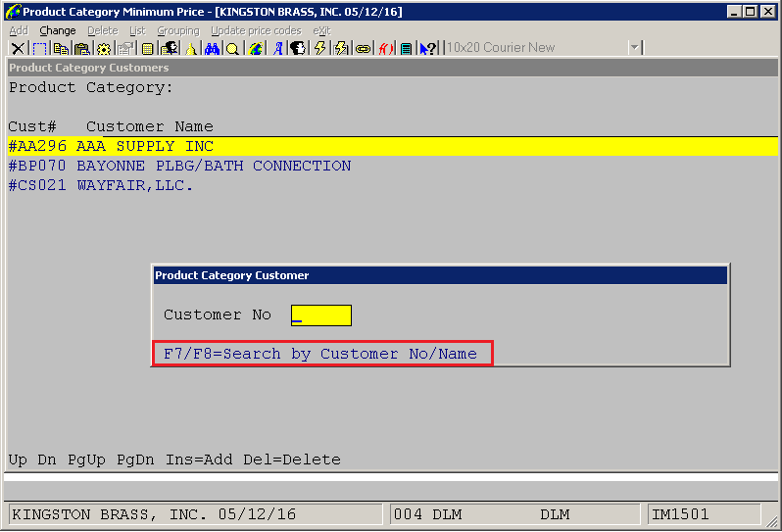Image resolution: width=782 pixels, height=532 pixels.
Task: Open the globe internet icon
Action: click(x=256, y=48)
